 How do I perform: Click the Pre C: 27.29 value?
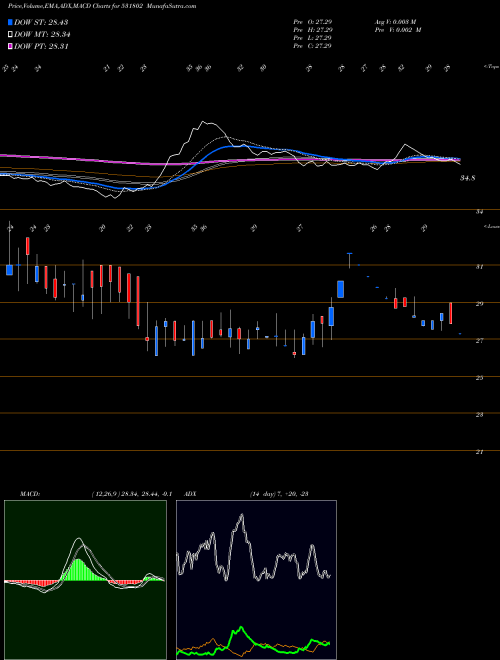(x=313, y=46)
